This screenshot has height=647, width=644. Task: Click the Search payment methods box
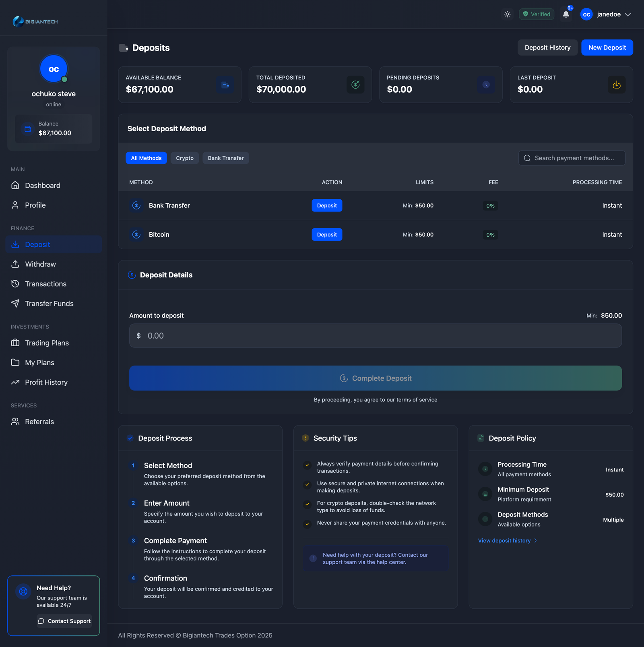click(x=574, y=158)
